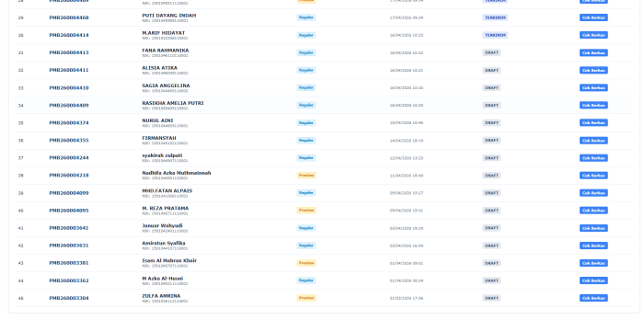644x331 pixels.
Task: Click Prestasi badge in ZULFA AMRINA row
Action: [x=306, y=298]
